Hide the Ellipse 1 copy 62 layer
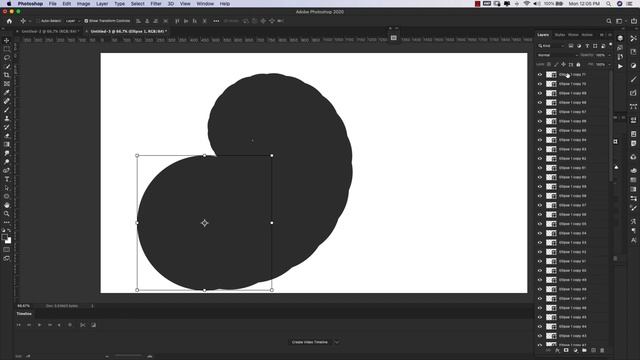Screen dimensions: 640x360 click(x=540, y=158)
